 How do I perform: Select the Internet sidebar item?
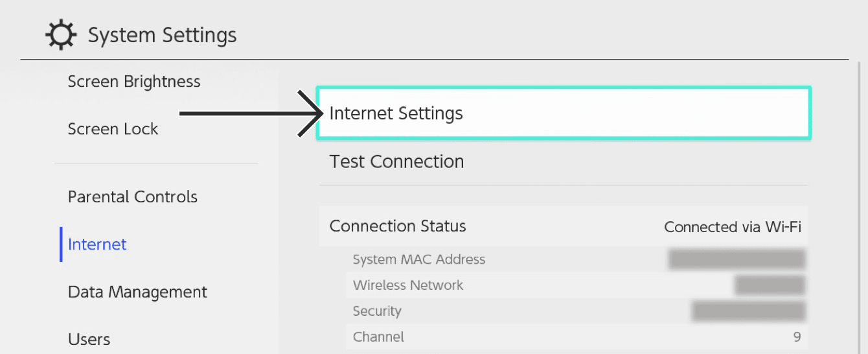coord(97,244)
